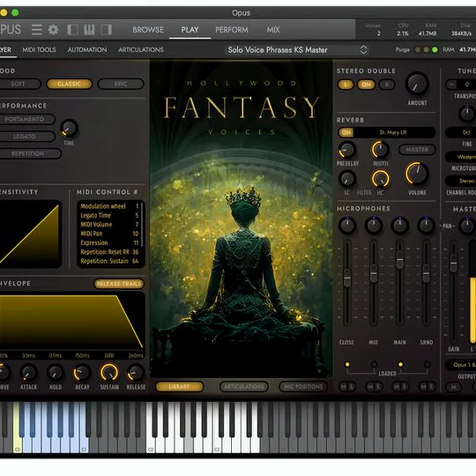Screen dimensions: 476x476
Task: Move the Close microphone fader
Action: 347,278
